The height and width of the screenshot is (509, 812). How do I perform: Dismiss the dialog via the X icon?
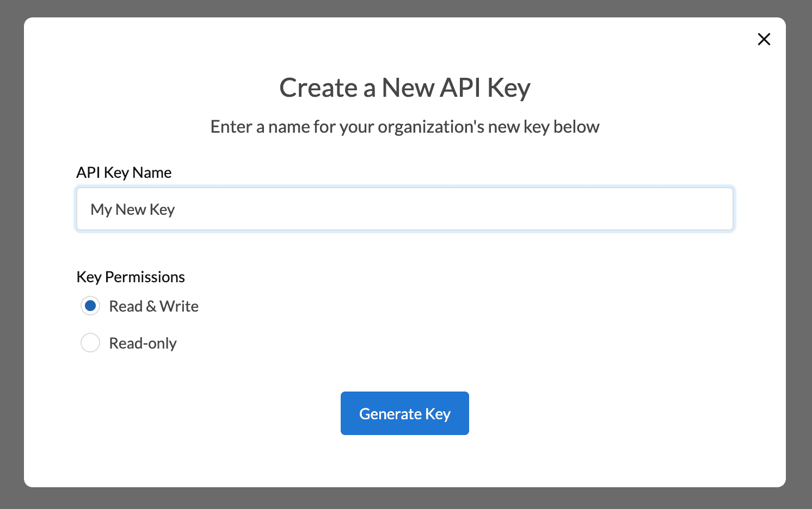[x=764, y=39]
